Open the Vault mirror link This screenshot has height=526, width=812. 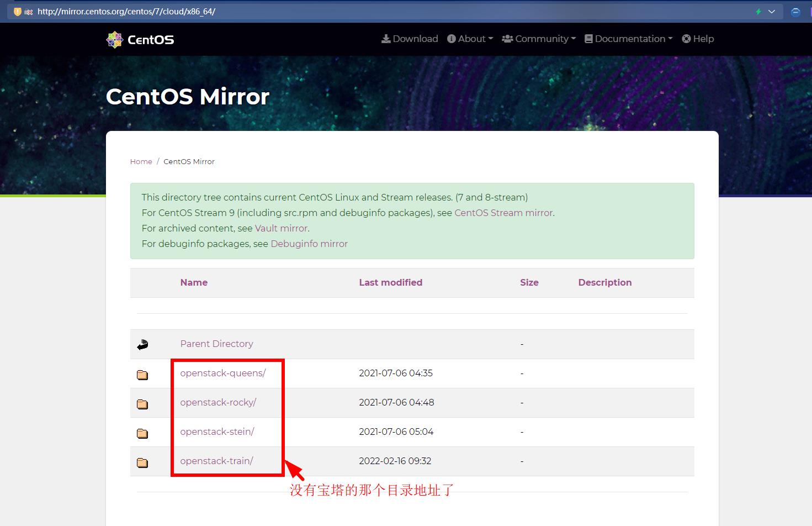pyautogui.click(x=281, y=228)
